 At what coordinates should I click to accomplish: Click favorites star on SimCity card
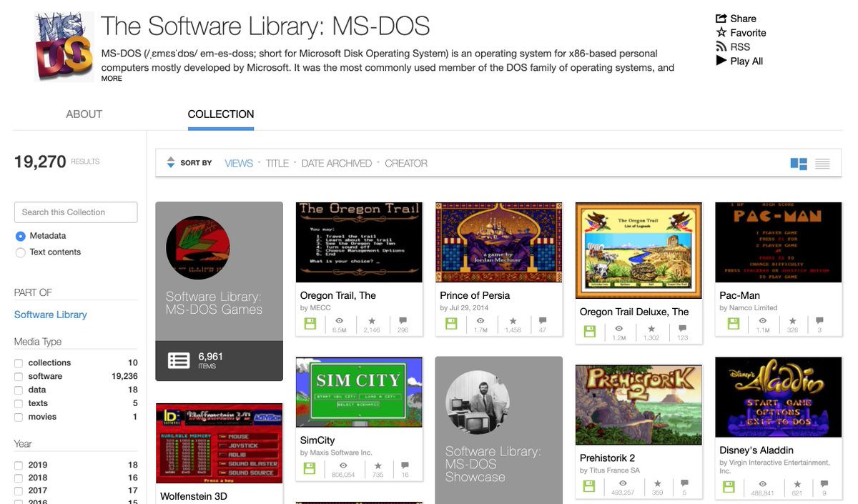[x=378, y=466]
